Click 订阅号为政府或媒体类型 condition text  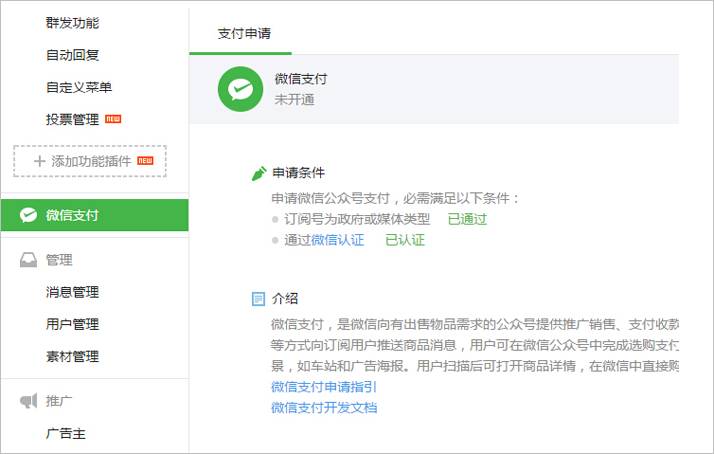(x=357, y=219)
